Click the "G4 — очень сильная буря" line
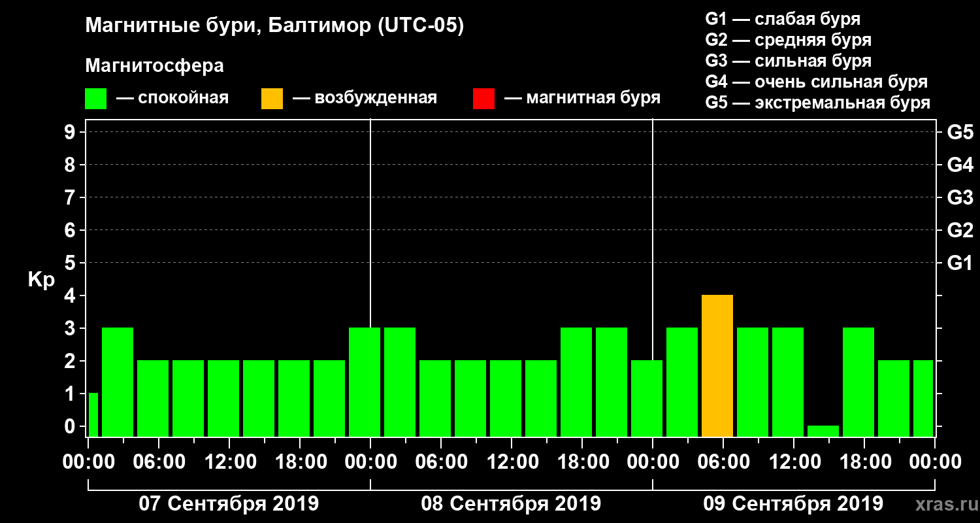Viewport: 980px width, 523px height. point(817,82)
